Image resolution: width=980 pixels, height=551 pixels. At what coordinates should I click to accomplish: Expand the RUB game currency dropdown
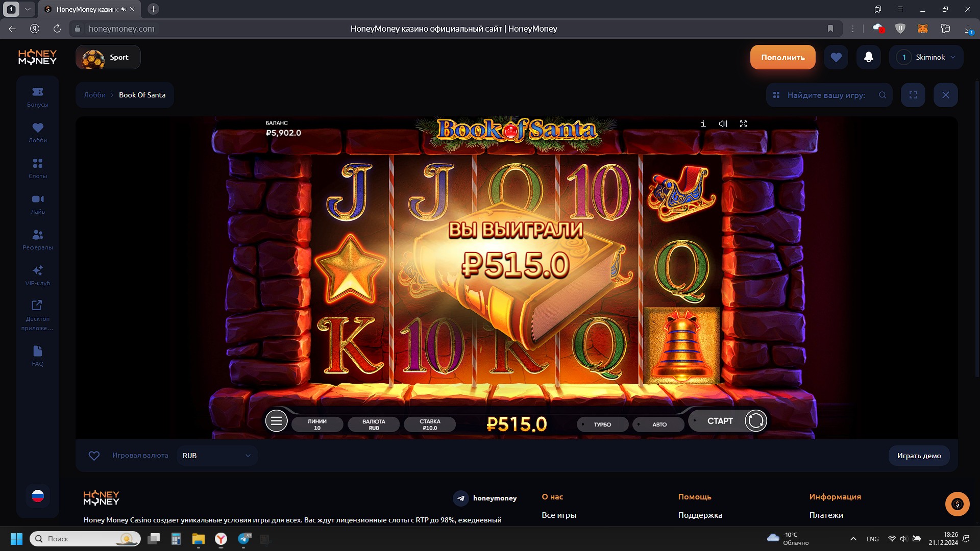point(217,456)
